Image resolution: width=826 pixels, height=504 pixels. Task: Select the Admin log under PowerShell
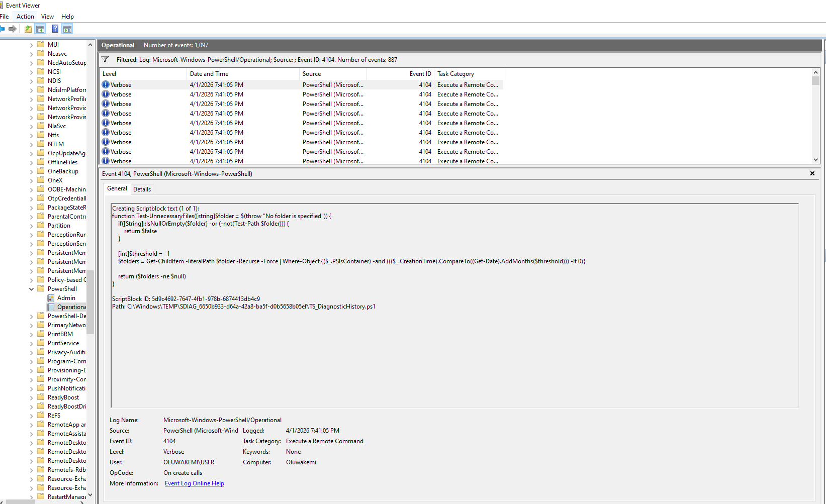click(65, 297)
